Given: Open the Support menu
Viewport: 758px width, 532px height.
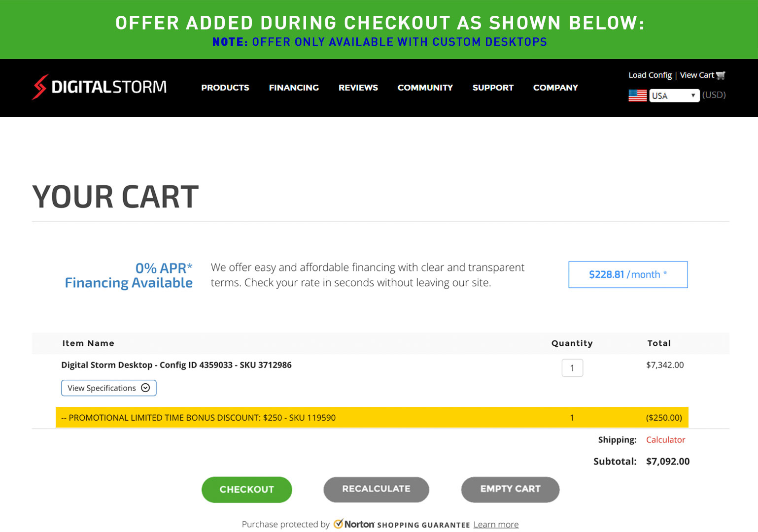Looking at the screenshot, I should point(493,88).
